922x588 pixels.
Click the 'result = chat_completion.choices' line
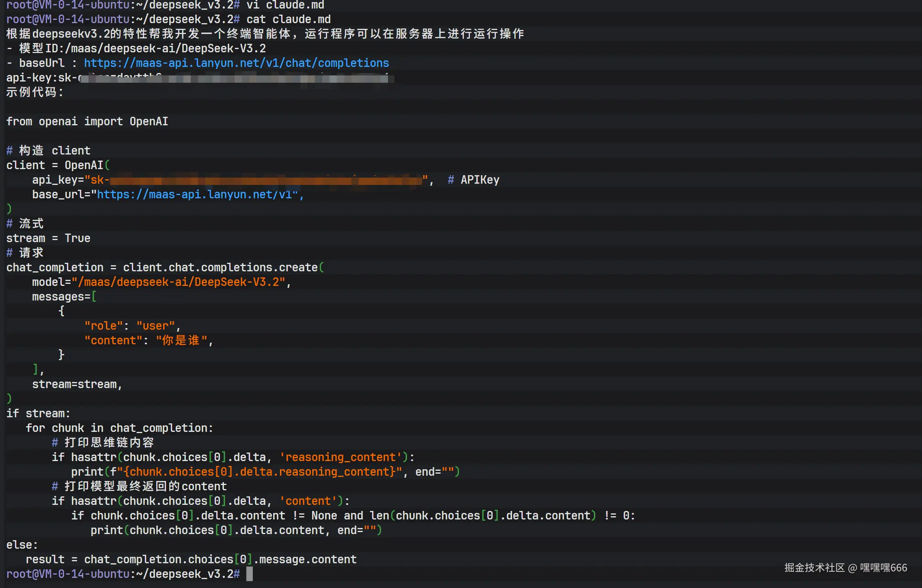pos(191,560)
